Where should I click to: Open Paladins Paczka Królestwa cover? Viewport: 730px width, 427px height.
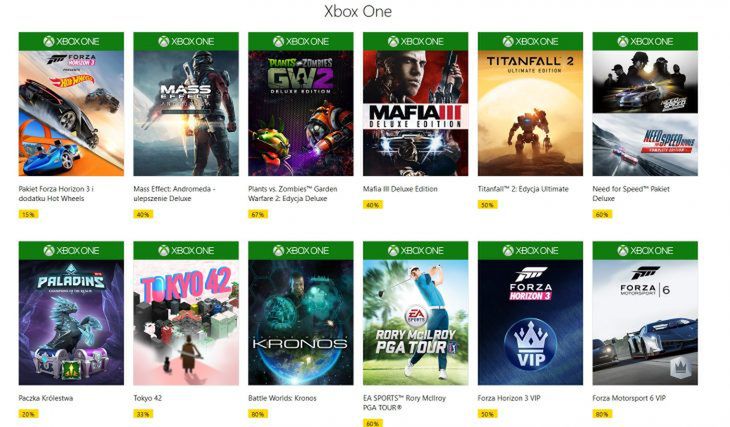tap(71, 322)
